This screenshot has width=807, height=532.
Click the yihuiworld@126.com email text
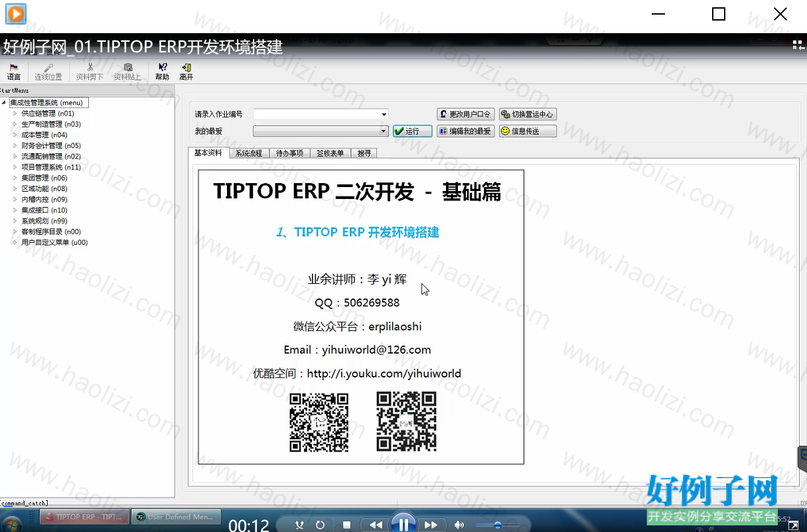(x=377, y=350)
